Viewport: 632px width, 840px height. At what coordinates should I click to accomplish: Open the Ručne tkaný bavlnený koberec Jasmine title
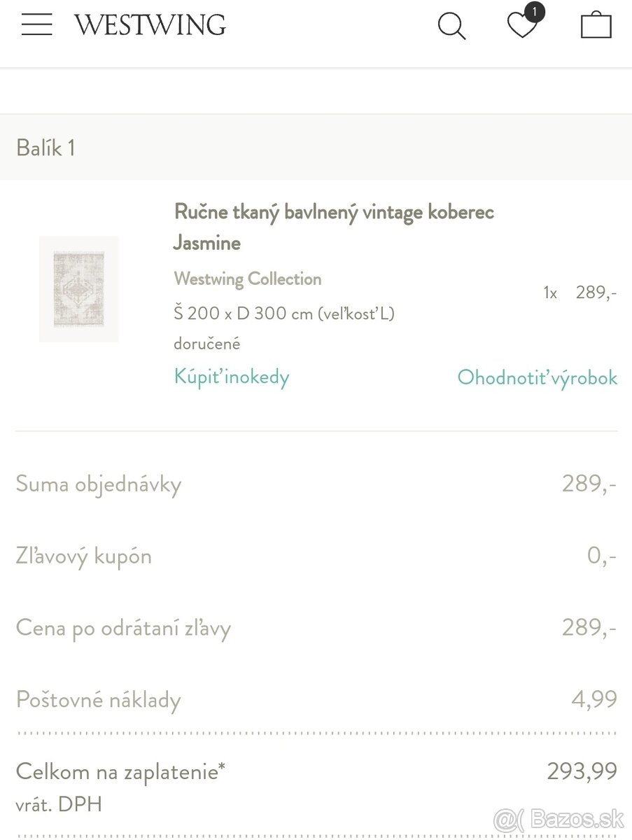point(334,227)
